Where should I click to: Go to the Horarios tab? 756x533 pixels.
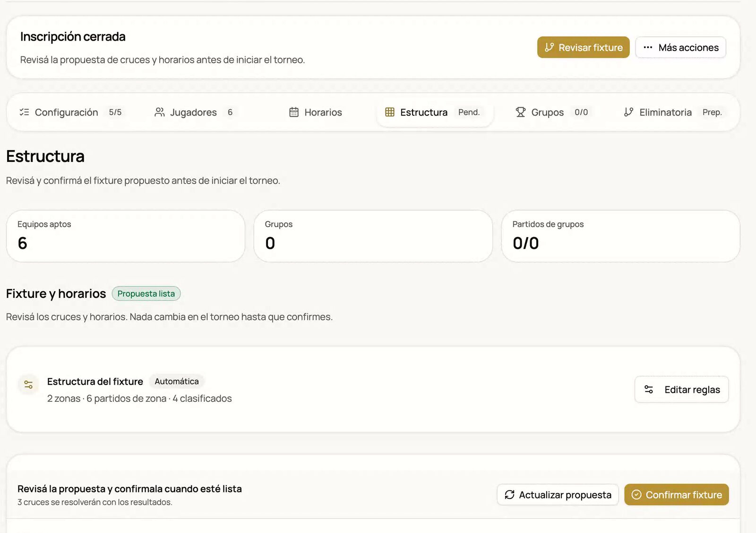pyautogui.click(x=316, y=112)
